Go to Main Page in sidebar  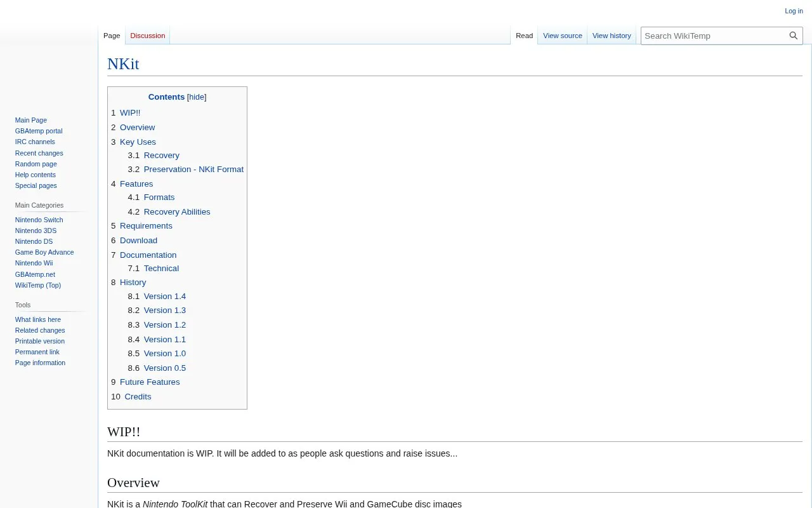(x=31, y=120)
